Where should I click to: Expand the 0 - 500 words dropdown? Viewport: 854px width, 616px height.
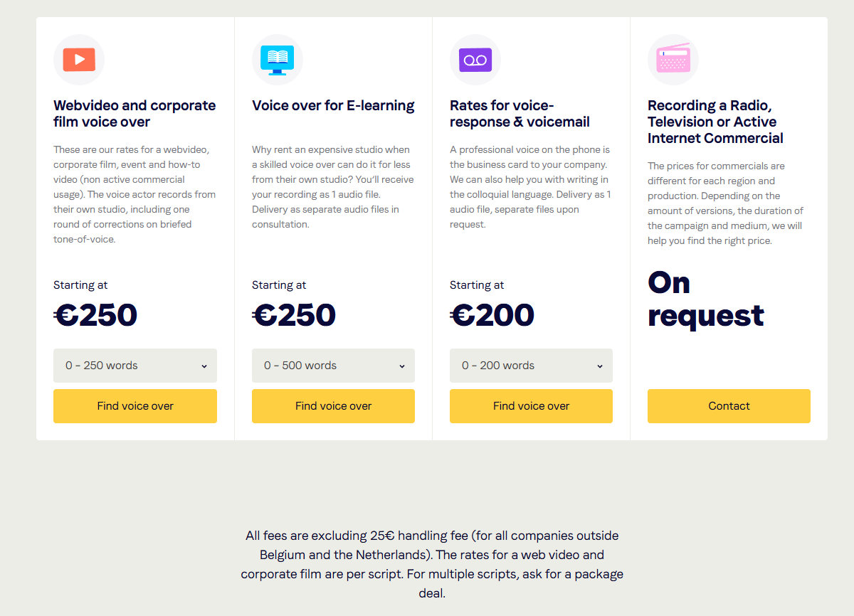(x=333, y=366)
